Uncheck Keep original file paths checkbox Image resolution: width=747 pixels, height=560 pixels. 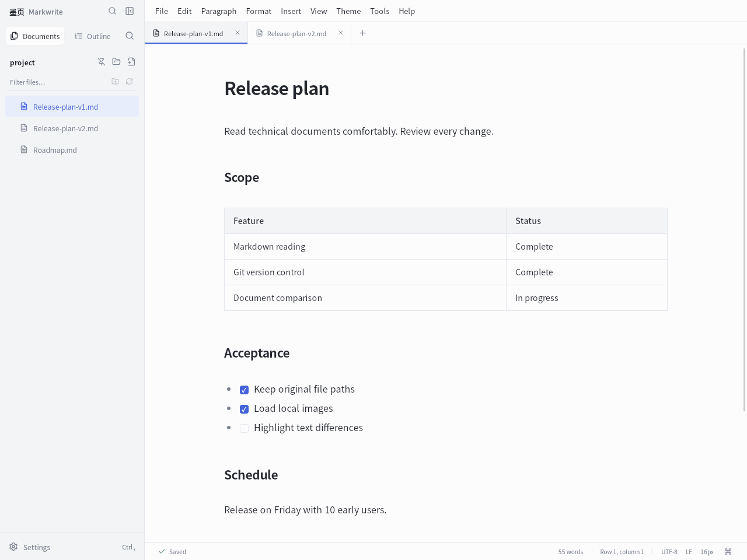pos(244,390)
